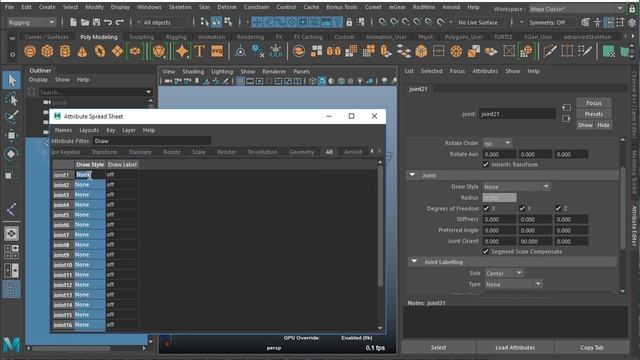Open the viewport Shading menu
640x360 pixels.
point(193,71)
